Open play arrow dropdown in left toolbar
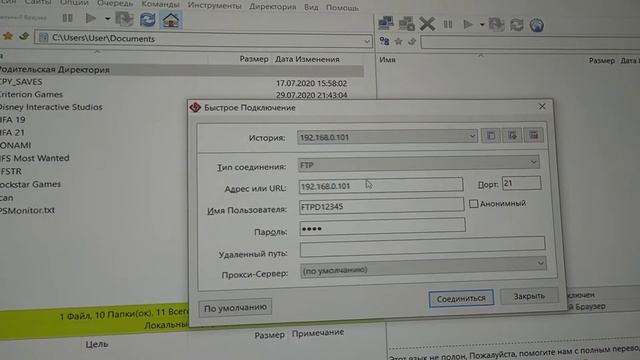Viewport: 640px width, 360px height. [107, 19]
